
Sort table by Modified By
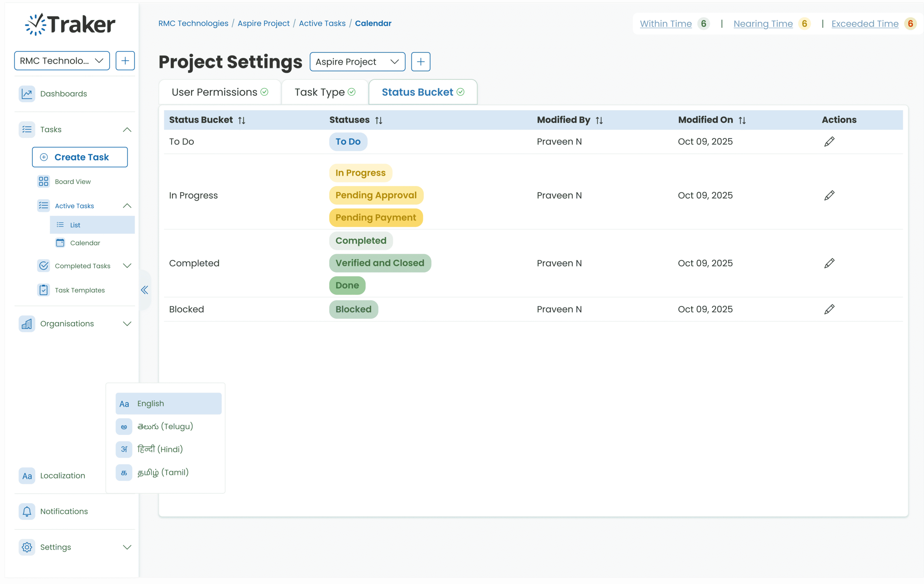pos(599,121)
